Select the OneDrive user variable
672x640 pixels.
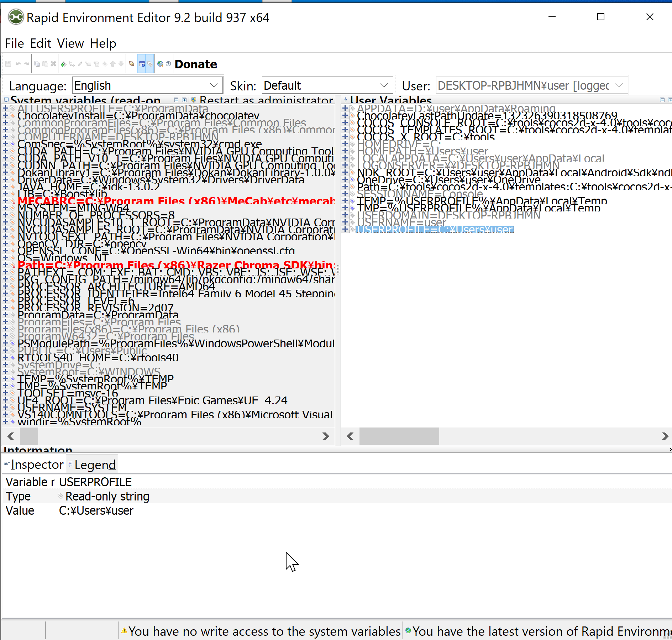tap(449, 179)
